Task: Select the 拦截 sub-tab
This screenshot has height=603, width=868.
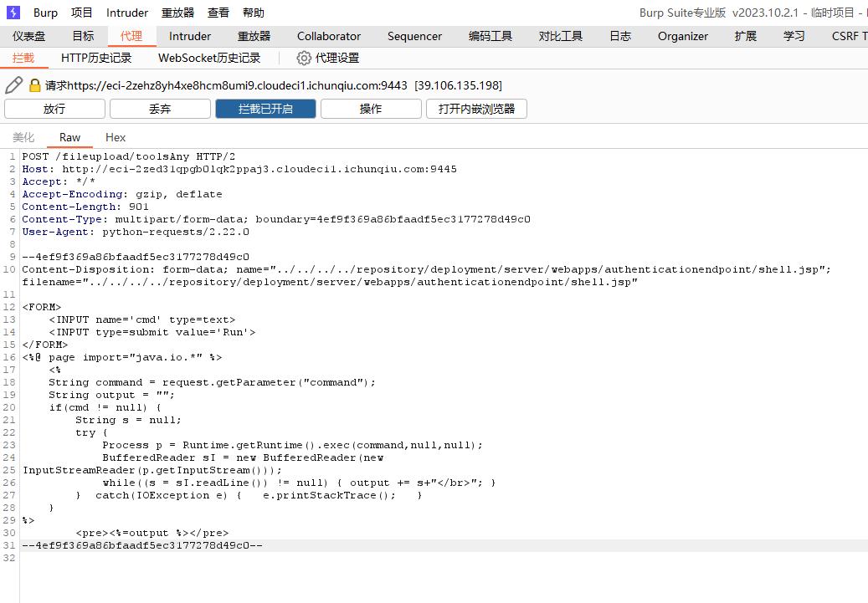Action: pyautogui.click(x=23, y=58)
